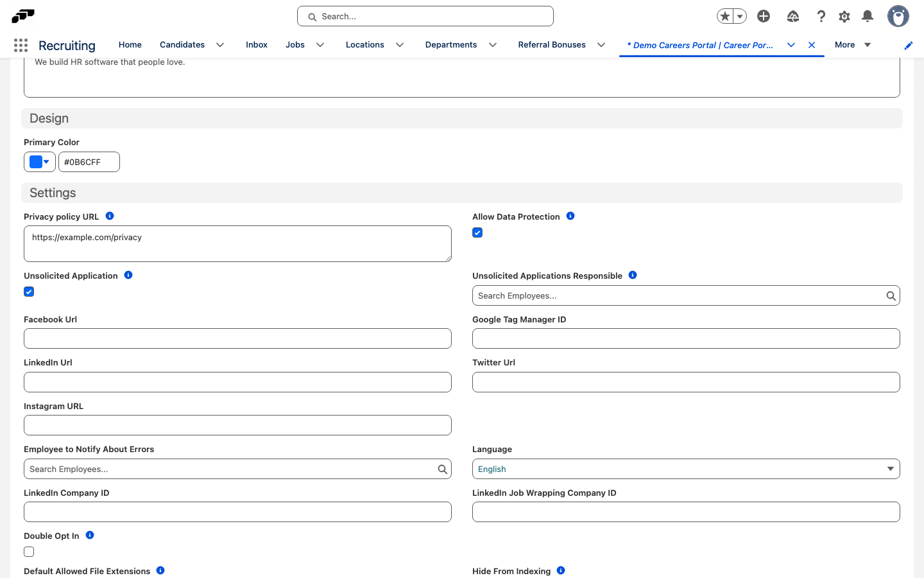
Task: Go to the Inbox tab
Action: 257,45
